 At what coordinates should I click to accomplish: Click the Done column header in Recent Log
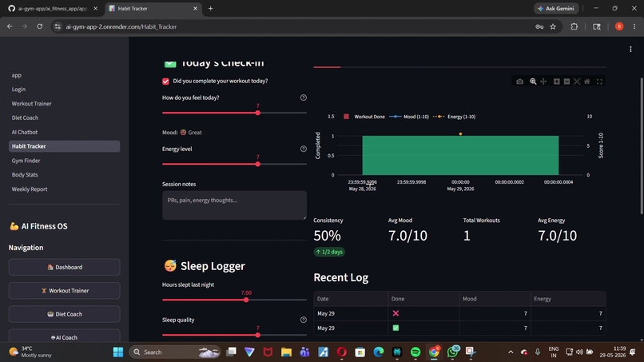423,299
